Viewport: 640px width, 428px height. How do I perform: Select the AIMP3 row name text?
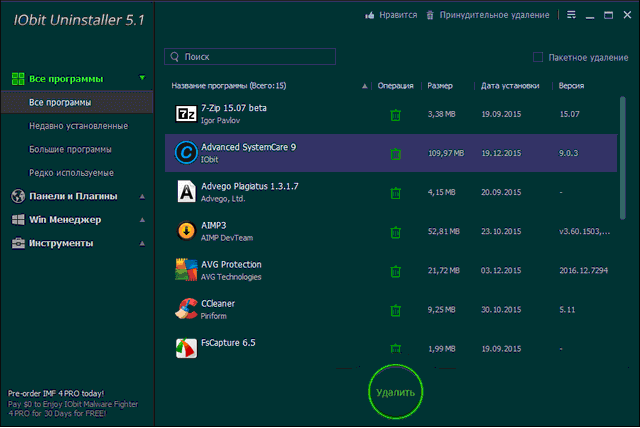[x=214, y=226]
